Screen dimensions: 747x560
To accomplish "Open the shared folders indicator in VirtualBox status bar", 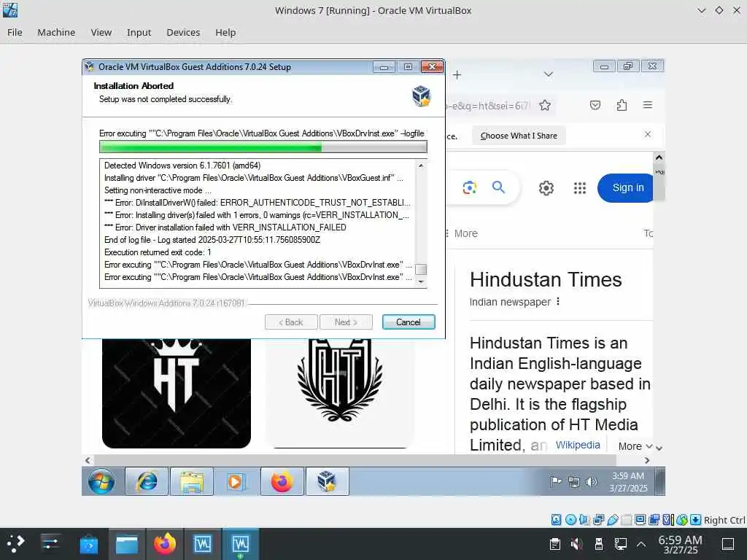I will [627, 519].
